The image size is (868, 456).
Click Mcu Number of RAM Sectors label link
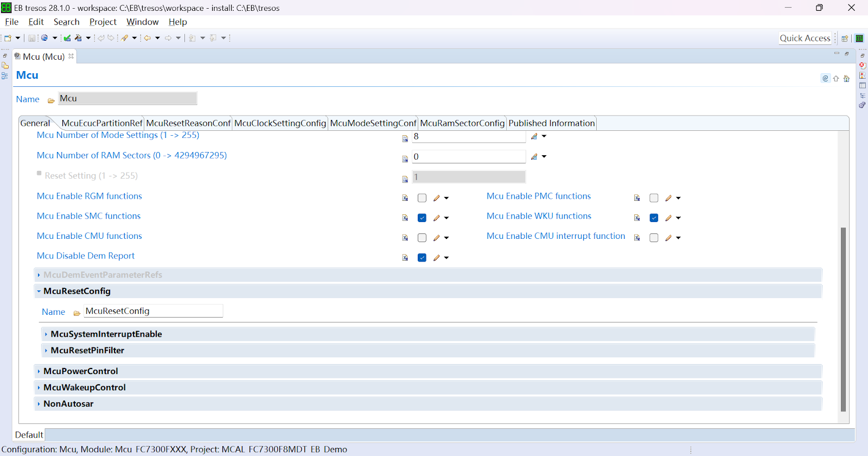click(x=132, y=155)
